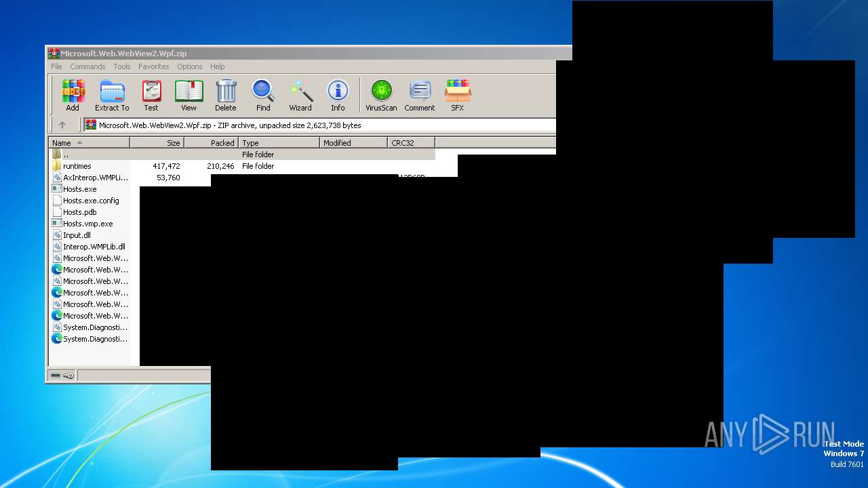This screenshot has width=868, height=488.
Task: Sort by the Packed column header
Action: coord(212,143)
